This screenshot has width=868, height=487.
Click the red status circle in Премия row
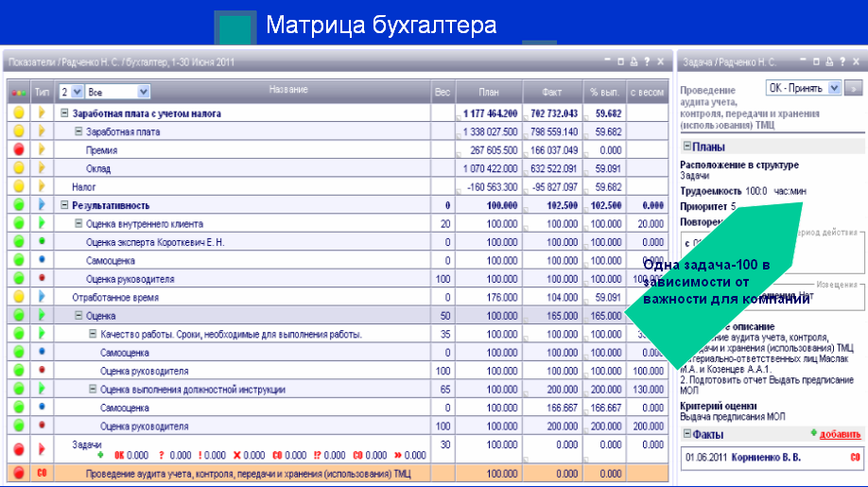19,149
